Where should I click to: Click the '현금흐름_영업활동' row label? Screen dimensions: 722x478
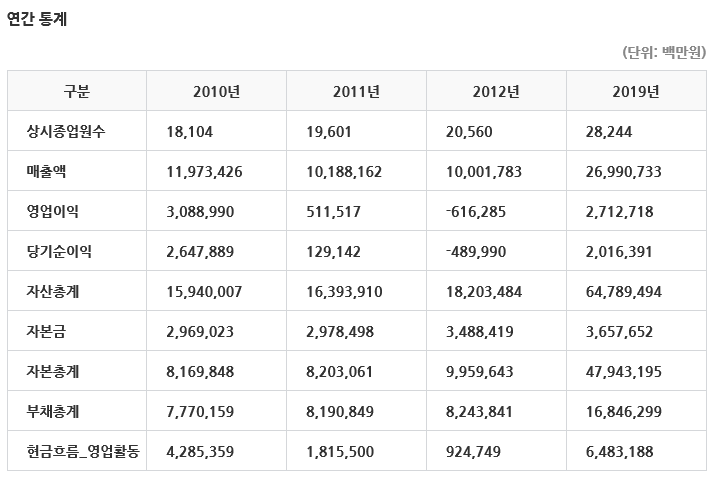pos(83,451)
